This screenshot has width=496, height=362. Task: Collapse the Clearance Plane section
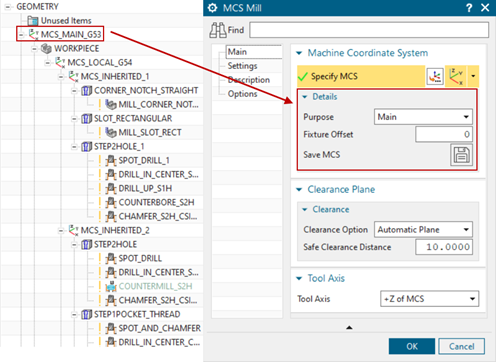click(299, 190)
